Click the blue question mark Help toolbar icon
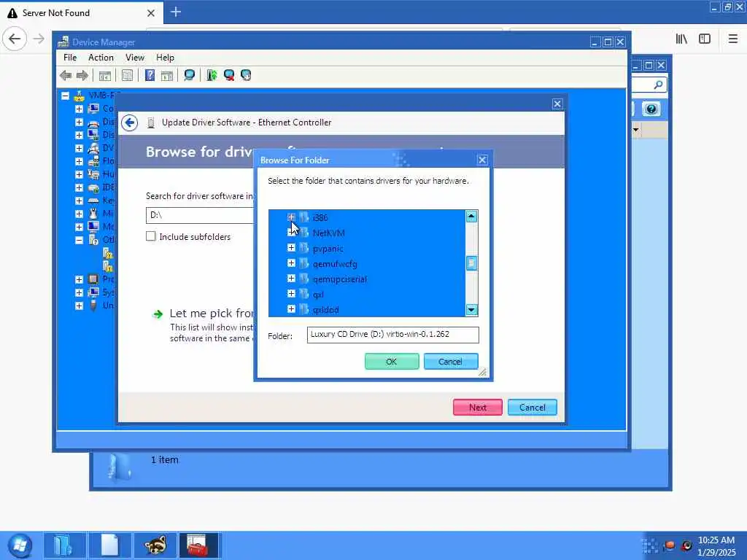Viewport: 747px width, 560px height. point(150,75)
